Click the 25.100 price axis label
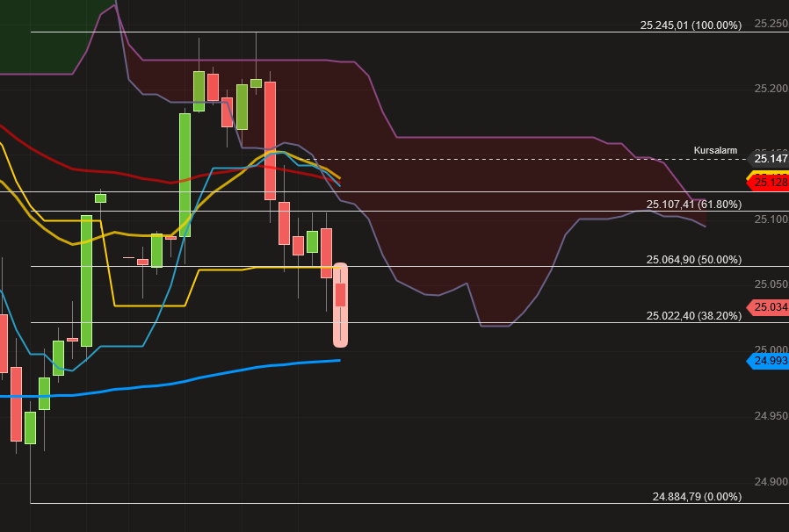The image size is (789, 532). coord(767,218)
